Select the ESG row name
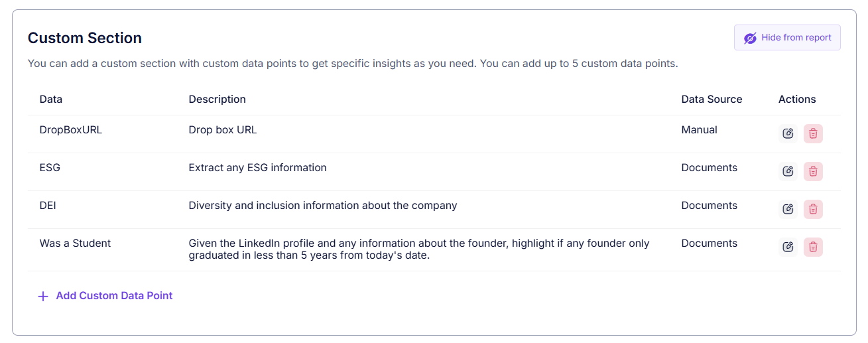This screenshot has width=868, height=343. coord(50,168)
